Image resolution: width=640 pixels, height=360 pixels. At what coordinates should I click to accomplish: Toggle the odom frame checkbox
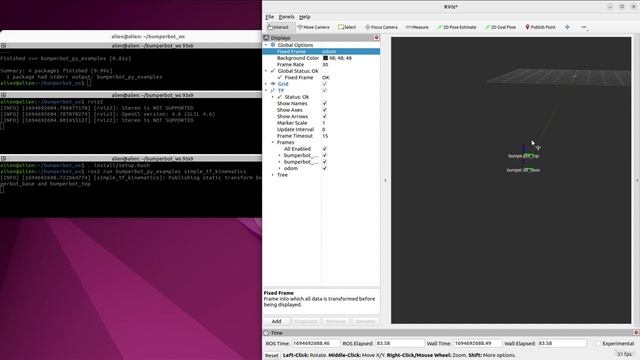coord(324,168)
